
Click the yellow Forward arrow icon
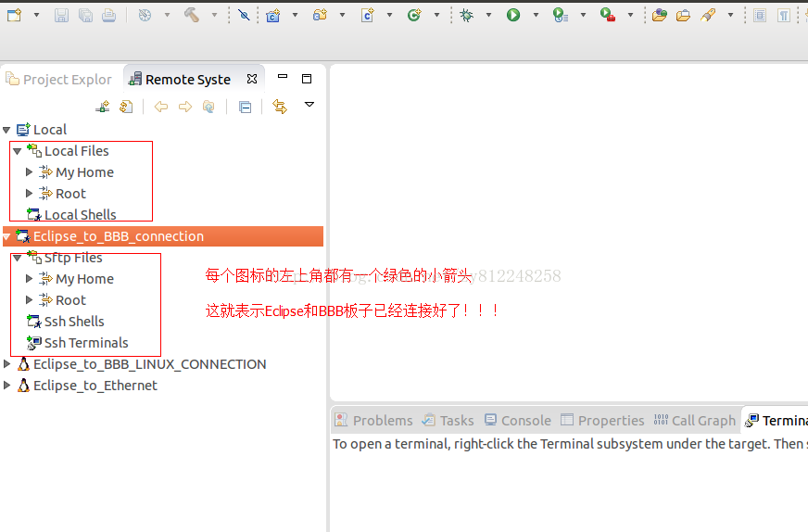point(185,107)
